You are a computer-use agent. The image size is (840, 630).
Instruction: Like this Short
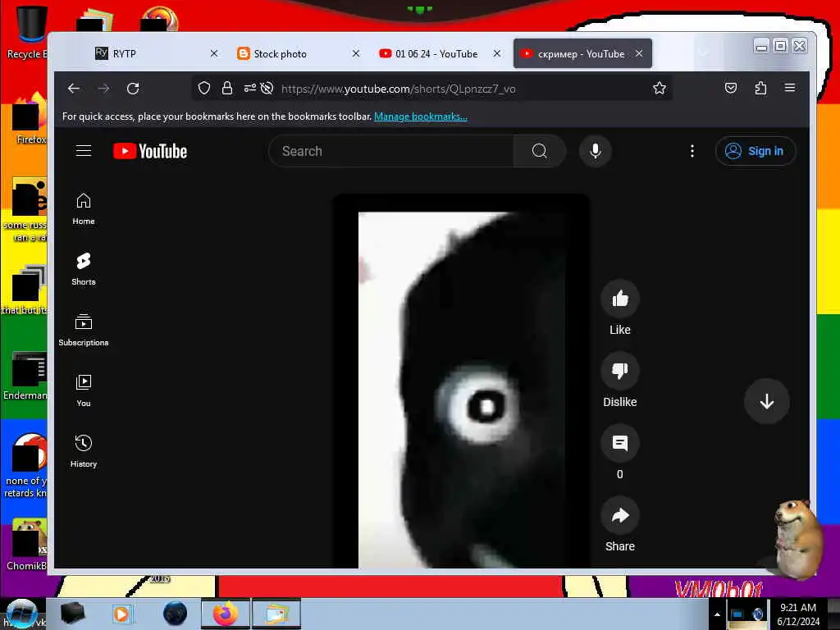pyautogui.click(x=620, y=299)
